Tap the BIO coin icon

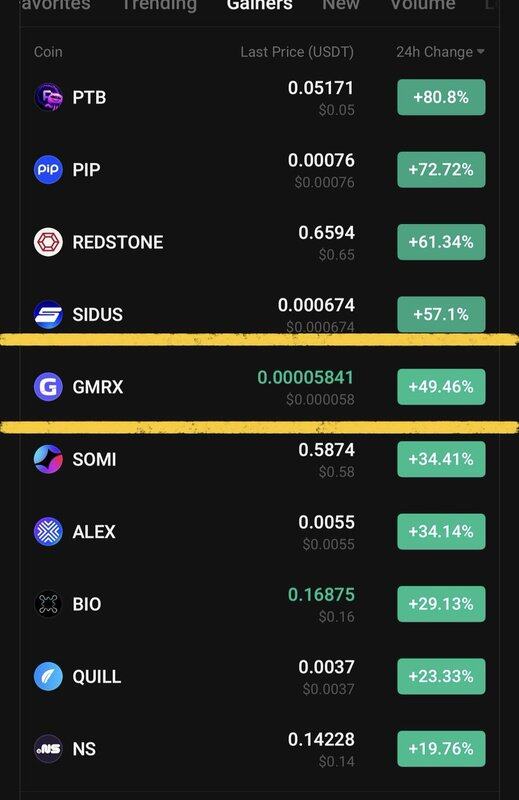pos(48,604)
